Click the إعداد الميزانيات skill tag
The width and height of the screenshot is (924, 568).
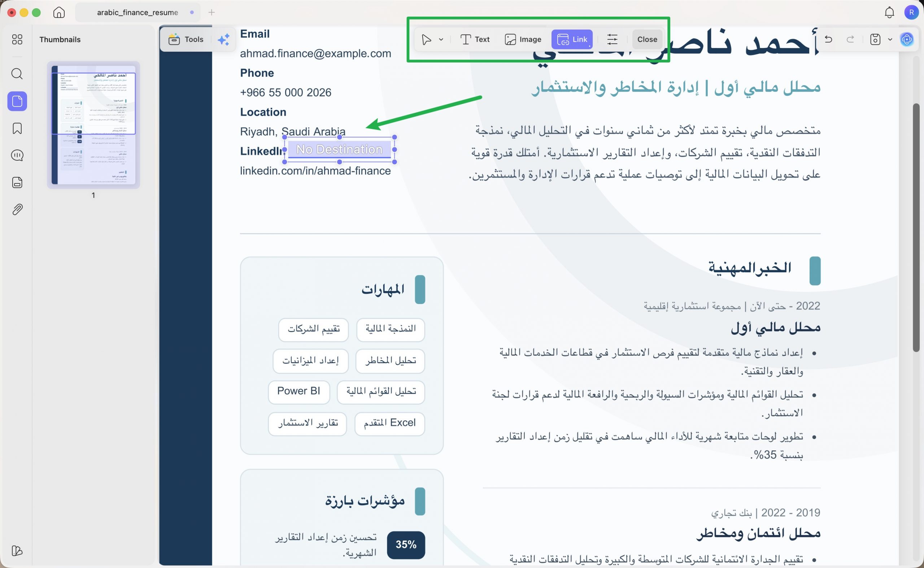[310, 361]
